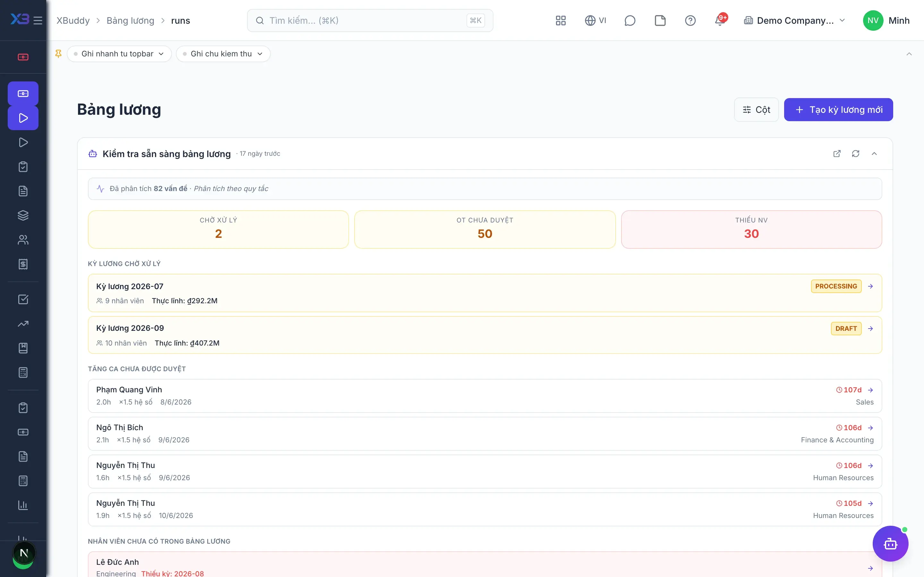
Task: Open the chat bubble icon in topbar
Action: coord(629,20)
